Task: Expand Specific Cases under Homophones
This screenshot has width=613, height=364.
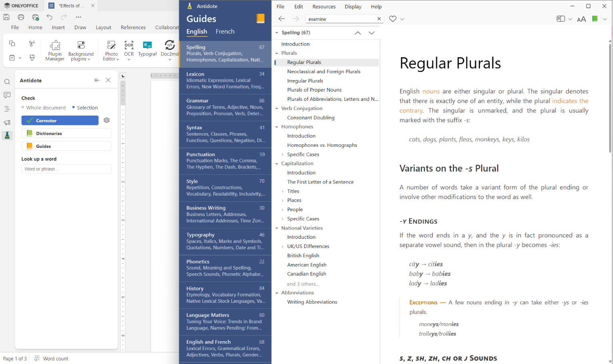Action: pos(282,154)
